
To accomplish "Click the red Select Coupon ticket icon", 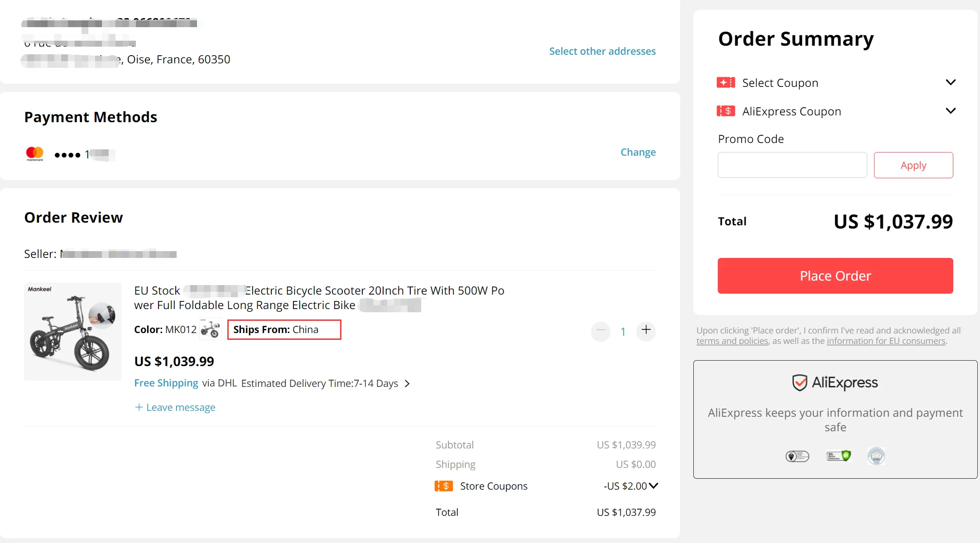I will 725,82.
